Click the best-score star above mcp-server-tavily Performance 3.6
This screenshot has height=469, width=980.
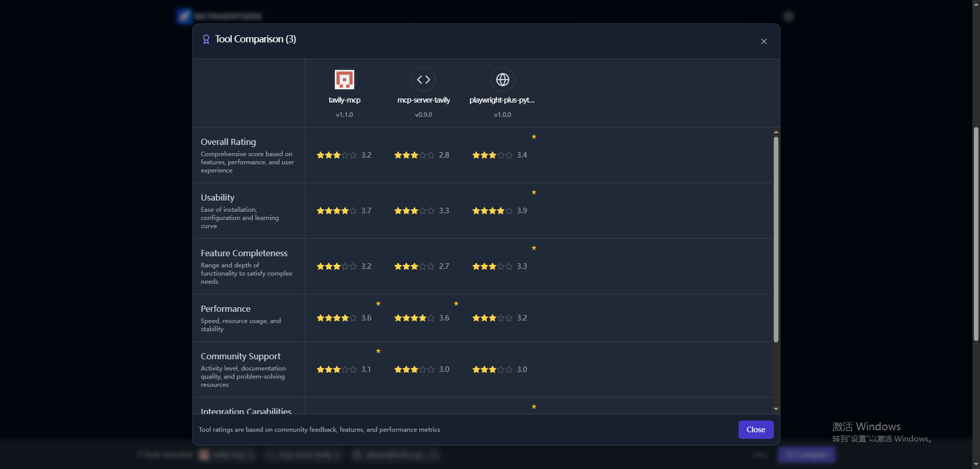456,304
